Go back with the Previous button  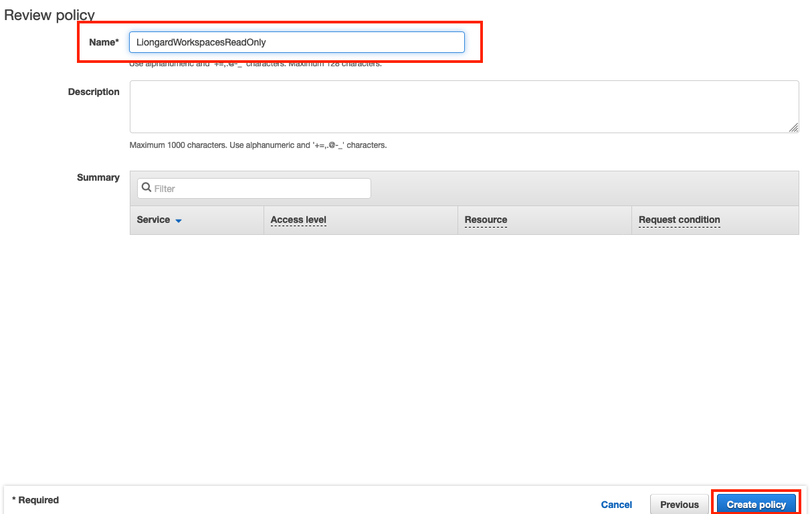[680, 505]
